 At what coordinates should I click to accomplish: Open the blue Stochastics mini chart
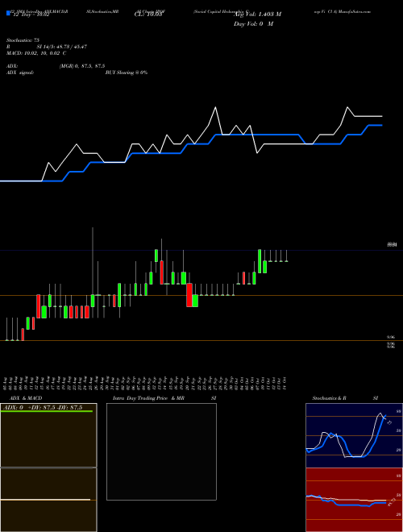(354, 435)
